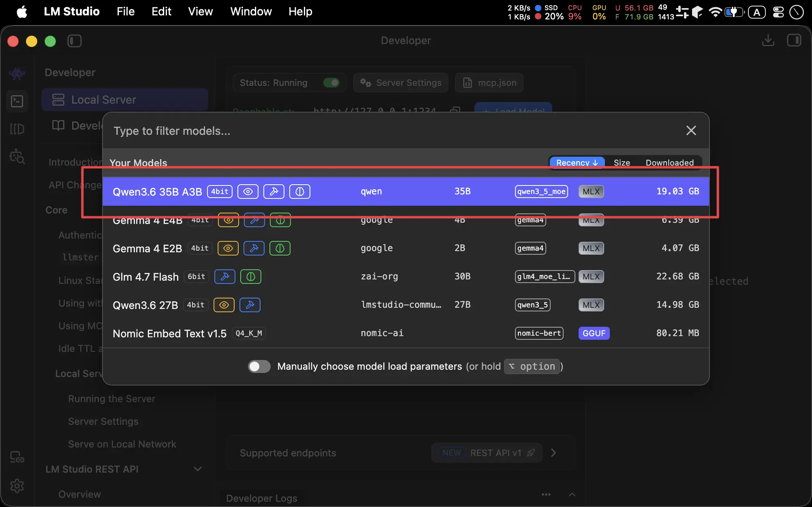
Task: Focus the Type to filter models field
Action: (x=393, y=131)
